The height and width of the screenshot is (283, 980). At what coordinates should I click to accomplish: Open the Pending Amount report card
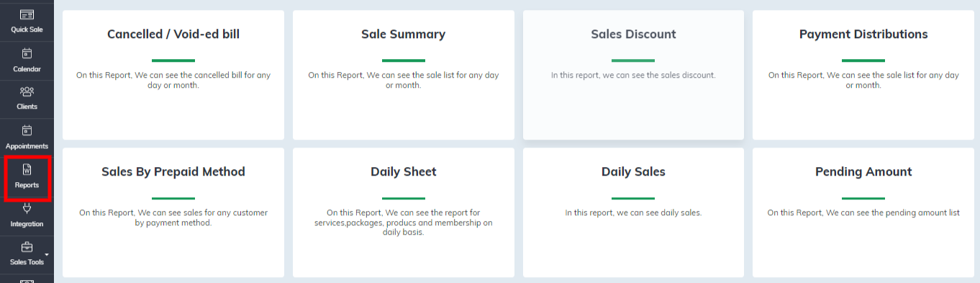click(x=863, y=212)
